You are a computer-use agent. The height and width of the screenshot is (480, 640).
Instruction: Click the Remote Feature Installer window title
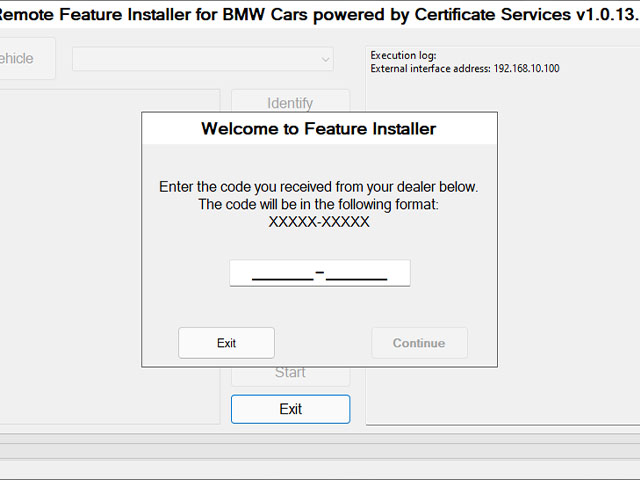click(x=318, y=14)
